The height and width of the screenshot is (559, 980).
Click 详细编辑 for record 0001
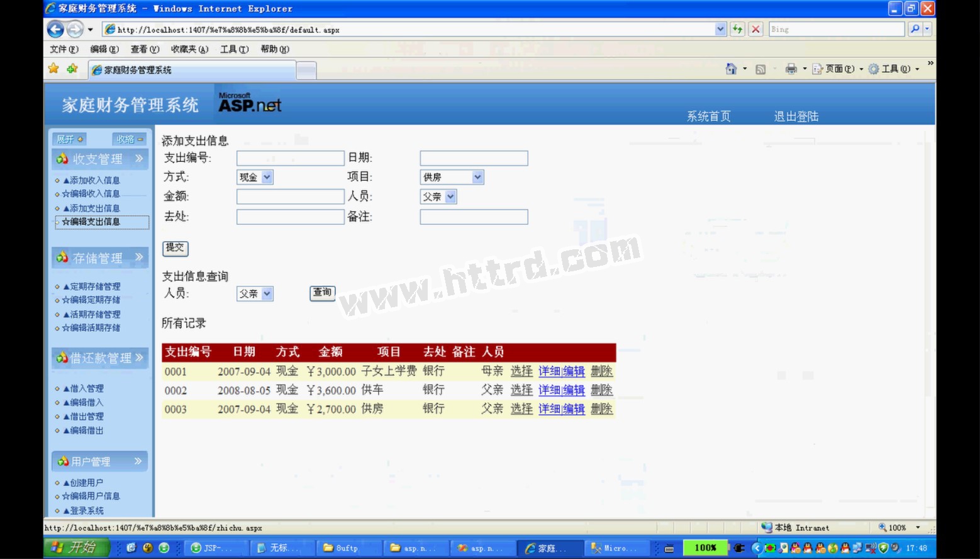[x=562, y=371]
